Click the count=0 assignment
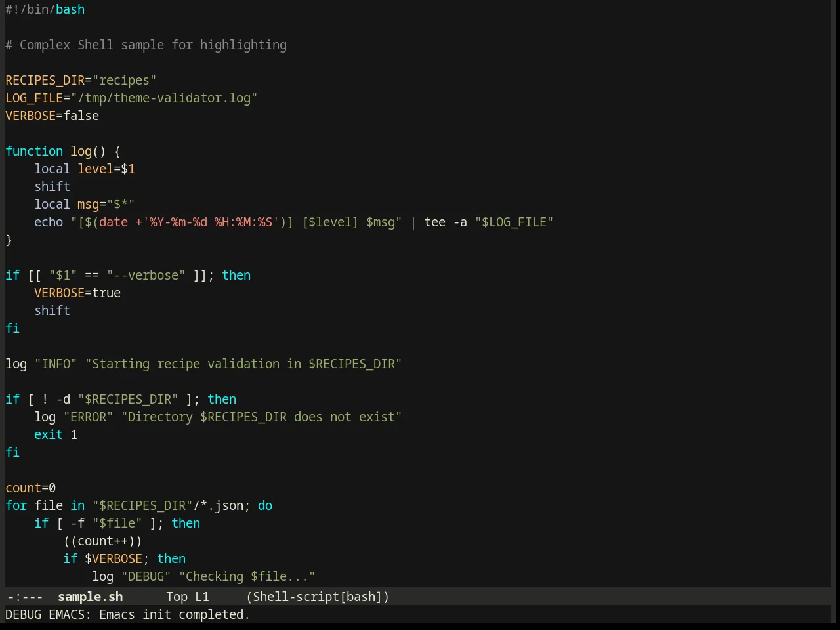This screenshot has height=630, width=840. pos(31,488)
